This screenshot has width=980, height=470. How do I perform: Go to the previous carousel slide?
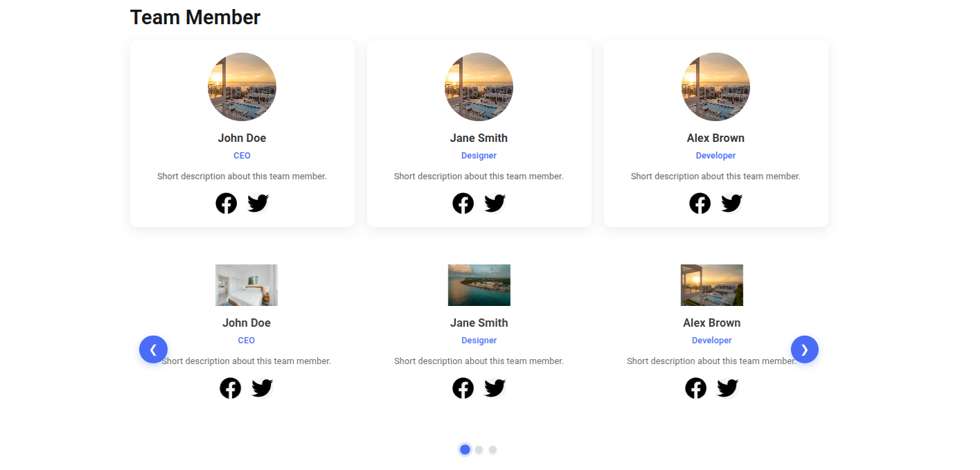coord(153,350)
